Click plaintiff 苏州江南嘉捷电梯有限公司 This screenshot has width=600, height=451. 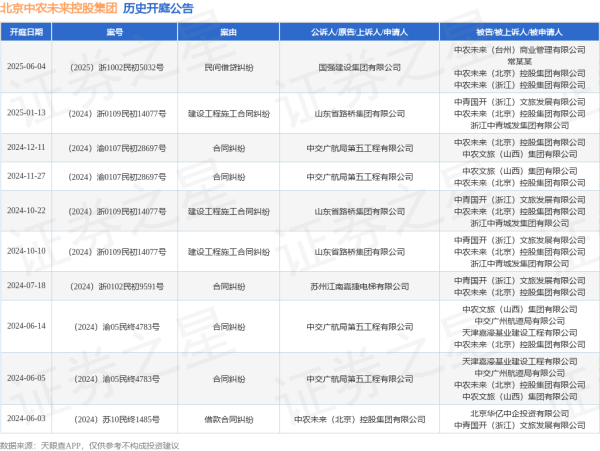coord(359,287)
